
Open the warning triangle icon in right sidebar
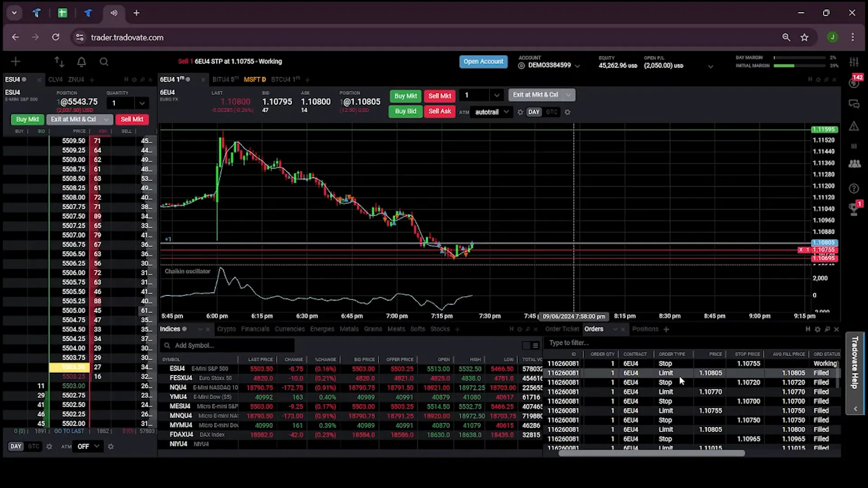[854, 126]
